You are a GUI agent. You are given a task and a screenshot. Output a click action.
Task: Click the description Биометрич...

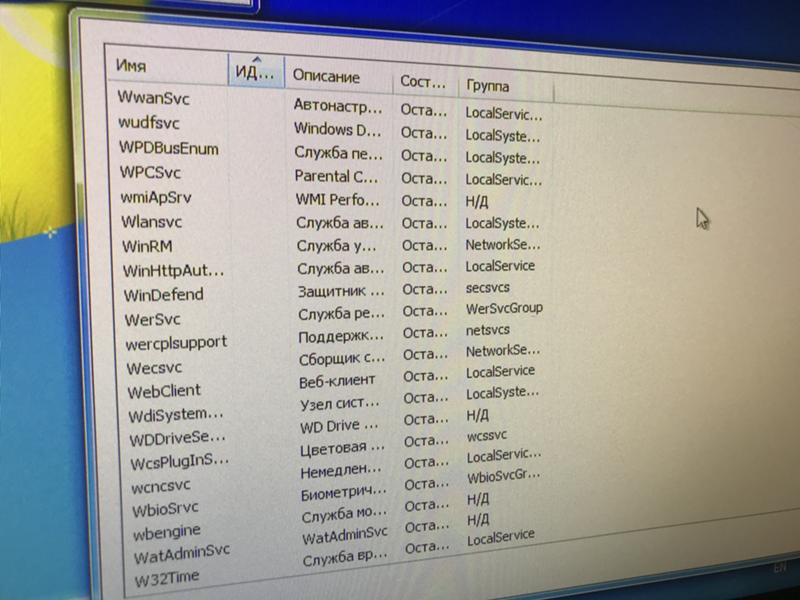(344, 493)
